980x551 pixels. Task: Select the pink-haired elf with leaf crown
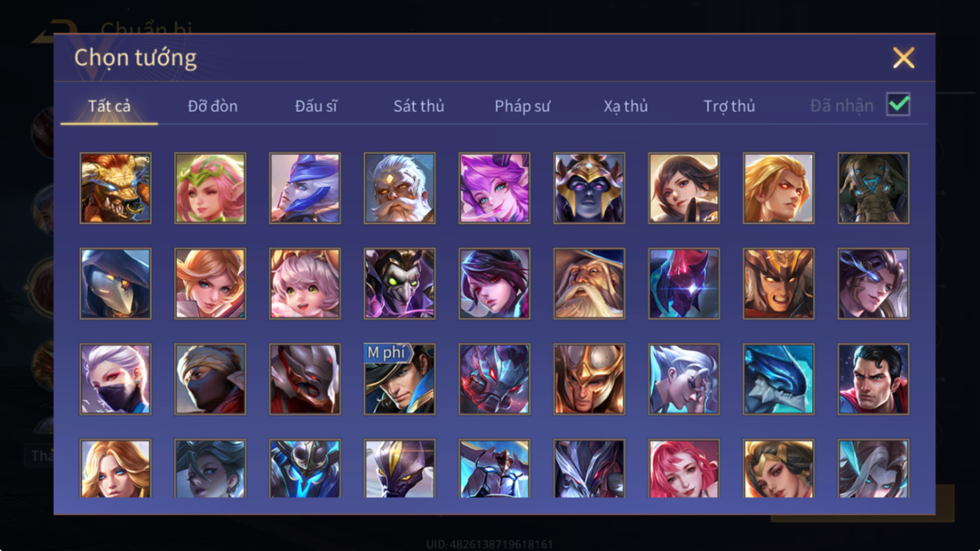pyautogui.click(x=210, y=188)
